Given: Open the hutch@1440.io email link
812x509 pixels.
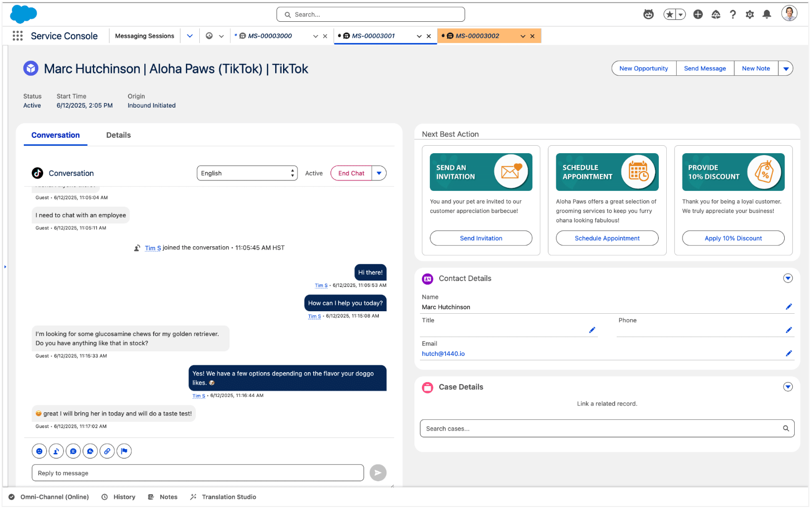Looking at the screenshot, I should coord(443,354).
